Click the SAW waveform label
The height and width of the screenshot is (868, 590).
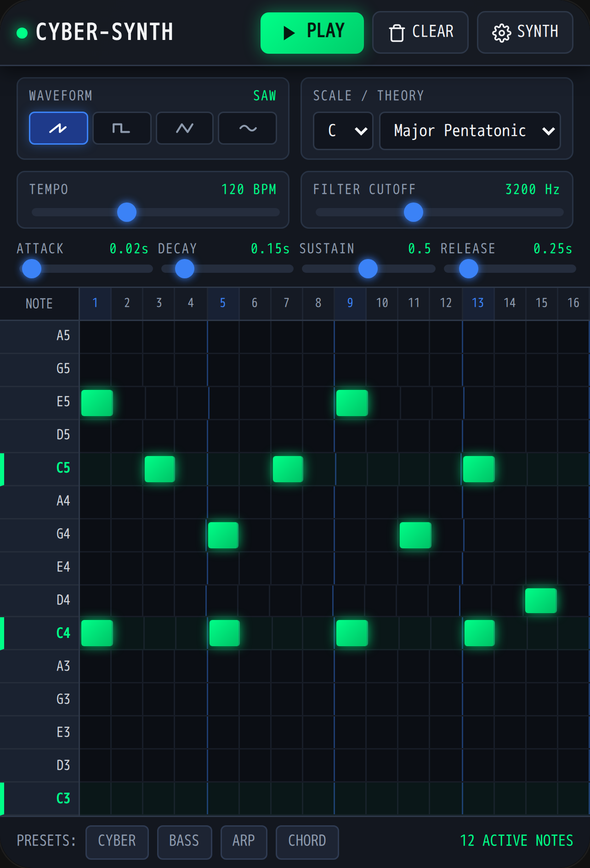pyautogui.click(x=265, y=96)
